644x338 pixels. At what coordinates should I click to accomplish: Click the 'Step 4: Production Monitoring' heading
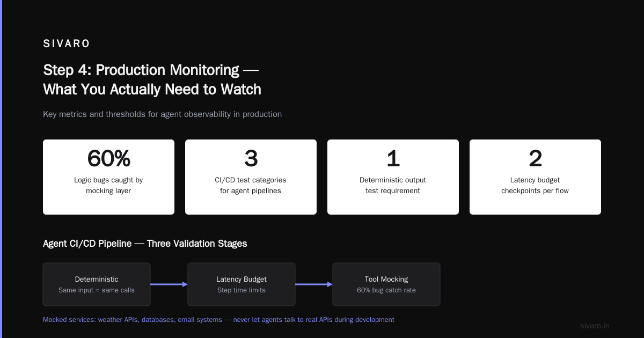coord(152,79)
